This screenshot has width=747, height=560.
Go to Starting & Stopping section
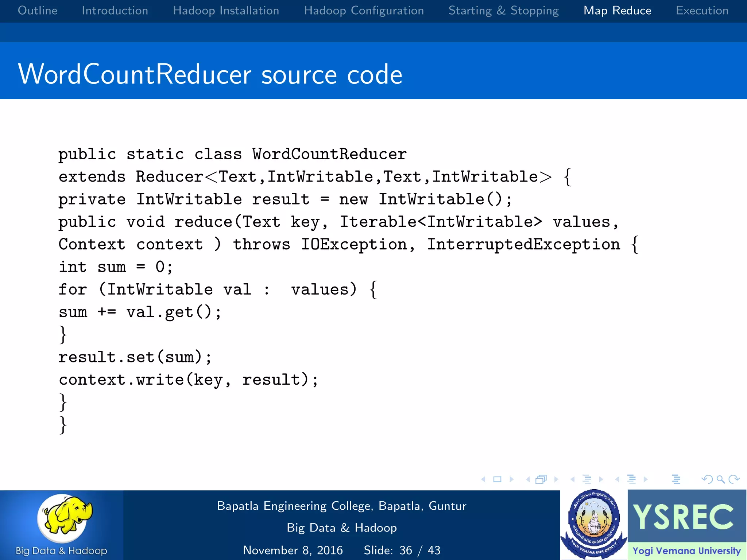click(504, 11)
